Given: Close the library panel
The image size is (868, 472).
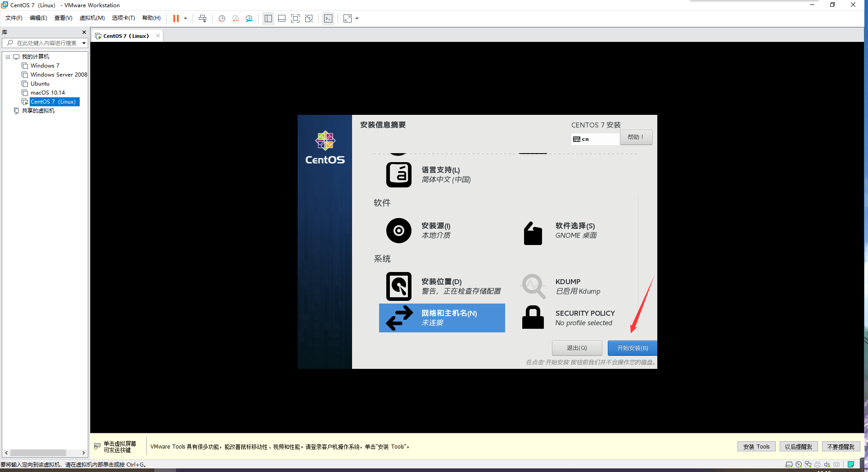Looking at the screenshot, I should pos(84,32).
